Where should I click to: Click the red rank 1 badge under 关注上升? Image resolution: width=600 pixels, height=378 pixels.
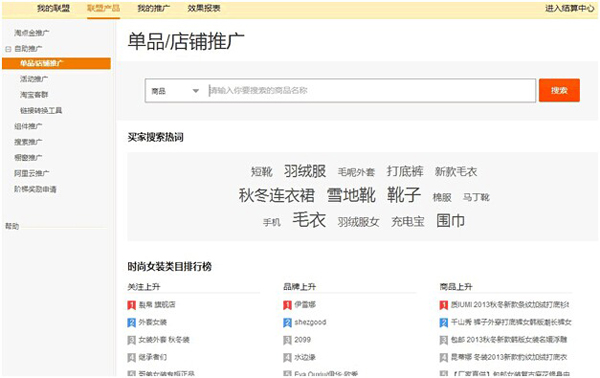[131, 305]
